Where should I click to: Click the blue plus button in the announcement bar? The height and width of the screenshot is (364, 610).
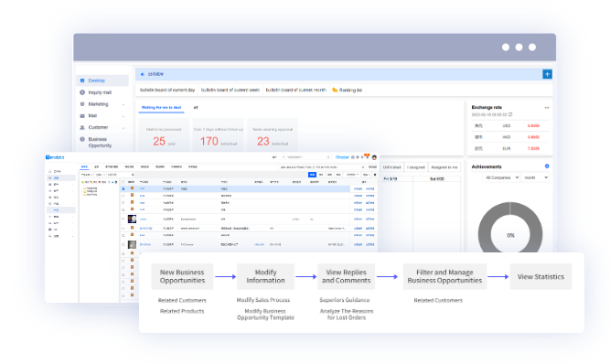(547, 74)
